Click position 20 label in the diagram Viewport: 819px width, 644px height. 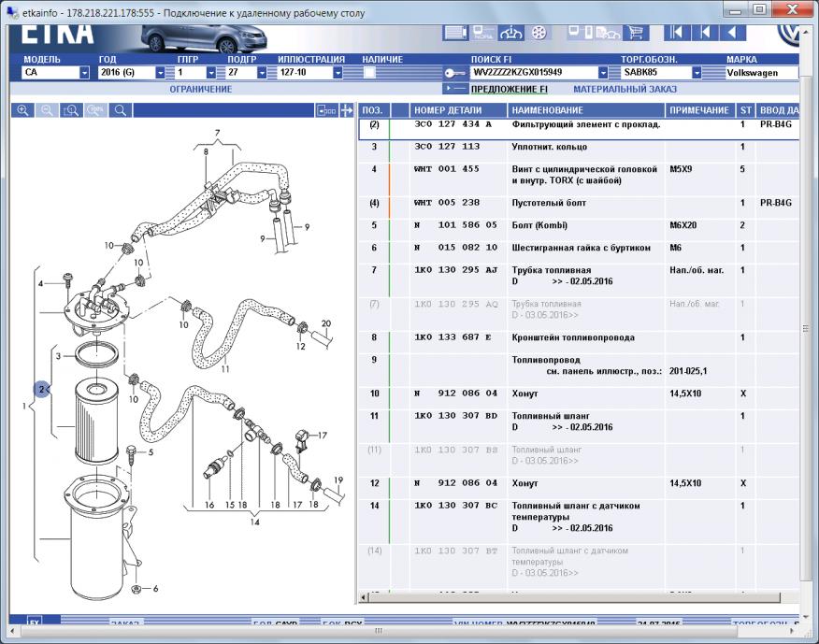pos(326,323)
